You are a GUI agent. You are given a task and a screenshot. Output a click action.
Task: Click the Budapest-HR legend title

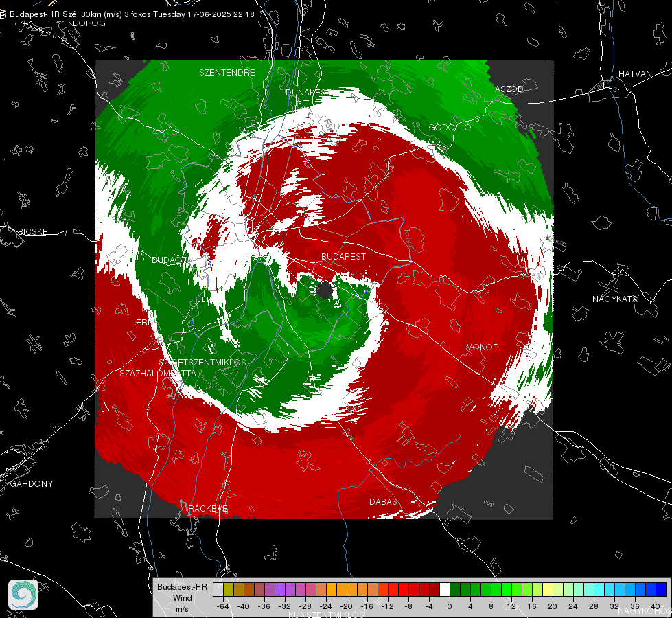[x=182, y=587]
